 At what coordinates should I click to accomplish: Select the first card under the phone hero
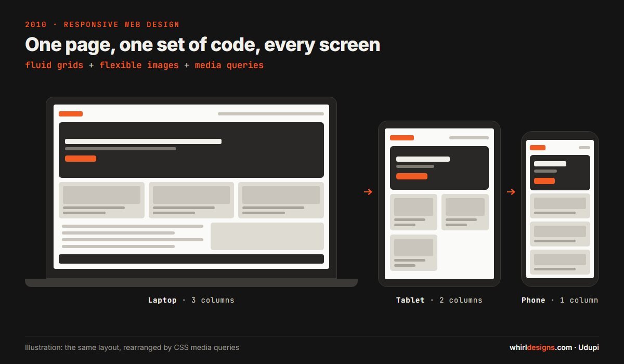560,206
